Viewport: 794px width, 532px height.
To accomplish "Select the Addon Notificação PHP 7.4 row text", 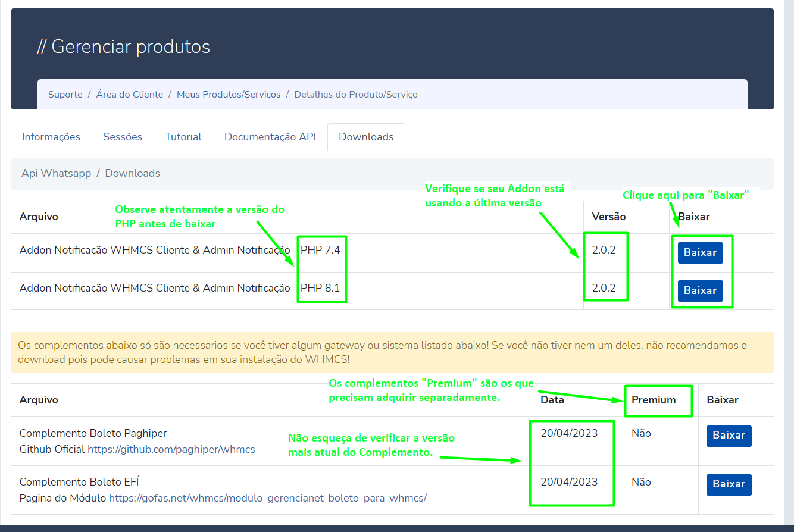I will pos(180,250).
